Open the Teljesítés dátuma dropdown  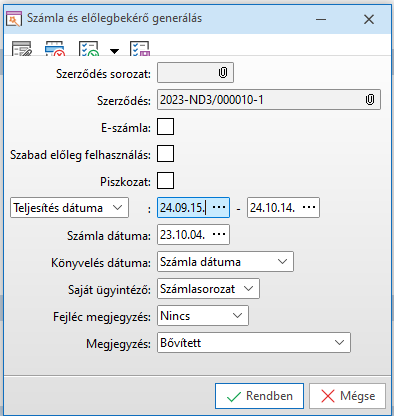[69, 208]
